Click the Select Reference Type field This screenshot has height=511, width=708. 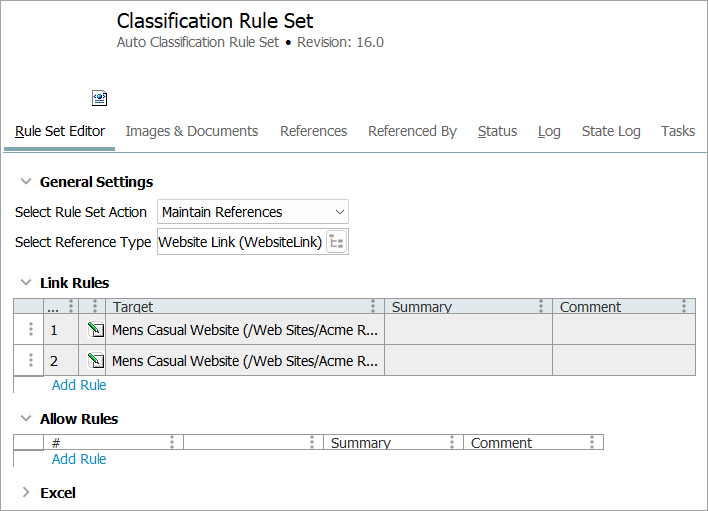[x=240, y=242]
